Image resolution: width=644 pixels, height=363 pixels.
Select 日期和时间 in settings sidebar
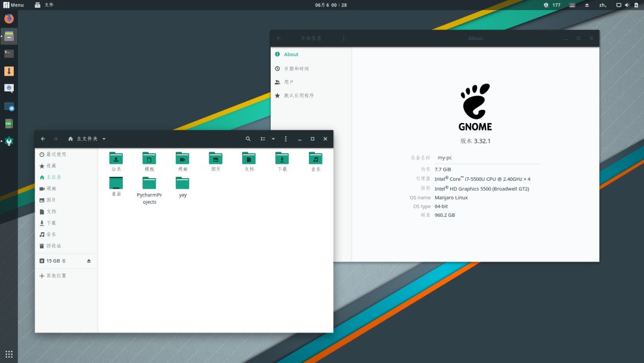296,69
